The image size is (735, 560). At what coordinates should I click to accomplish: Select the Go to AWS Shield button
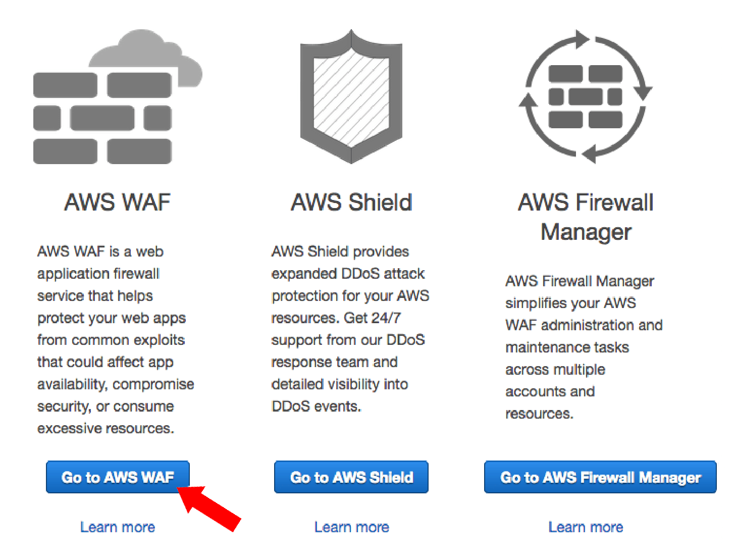pyautogui.click(x=351, y=477)
